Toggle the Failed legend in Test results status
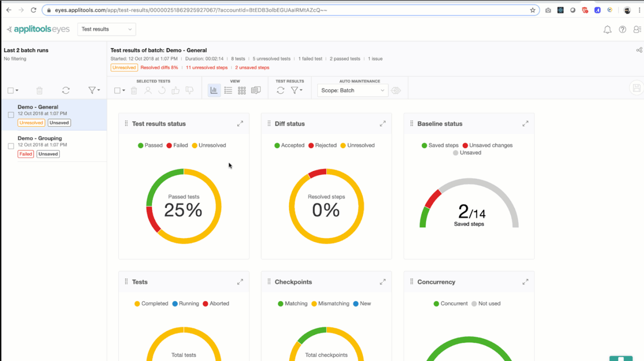 (x=177, y=145)
